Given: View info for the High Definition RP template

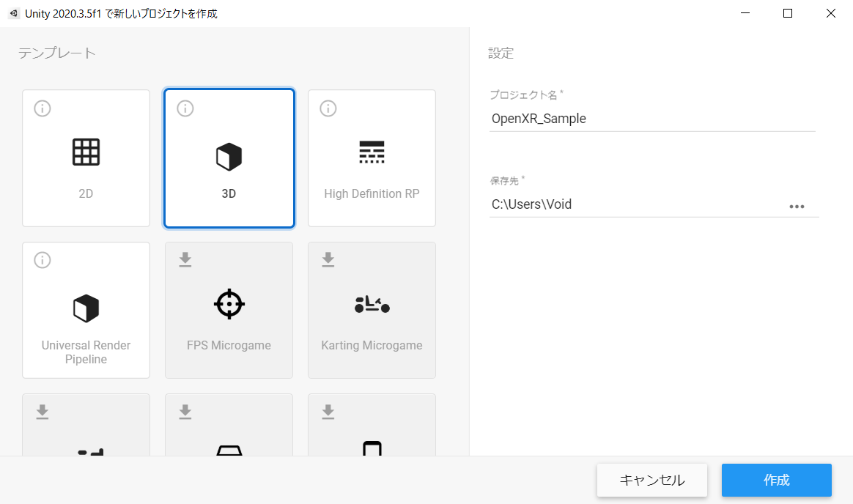Looking at the screenshot, I should pos(328,108).
